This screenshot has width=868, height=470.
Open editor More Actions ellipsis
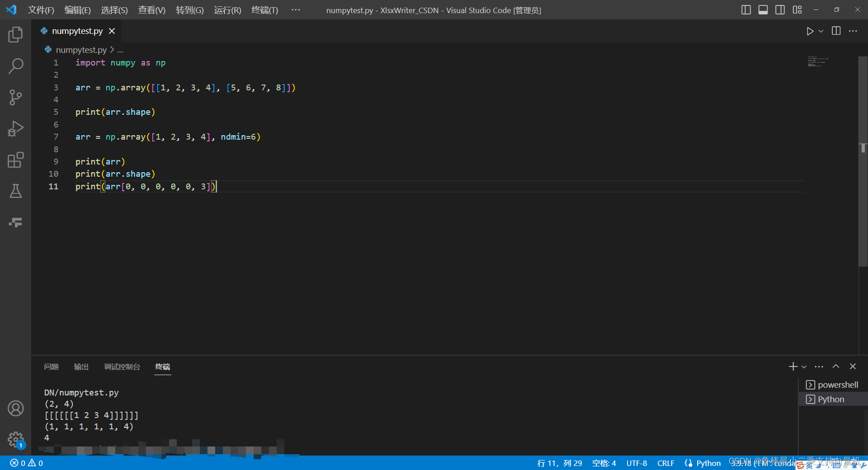pyautogui.click(x=853, y=31)
